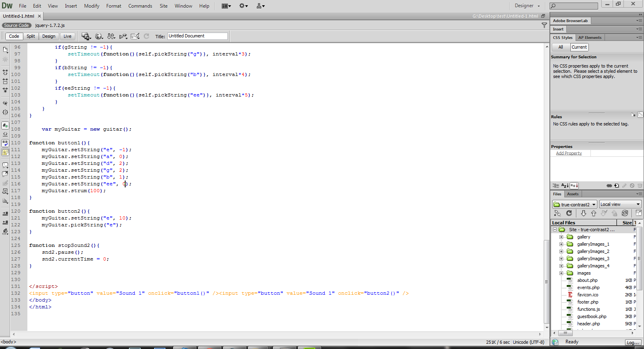Viewport: 644px width, 349px height.
Task: Expand the galleryImages_1 folder
Action: coord(561,244)
